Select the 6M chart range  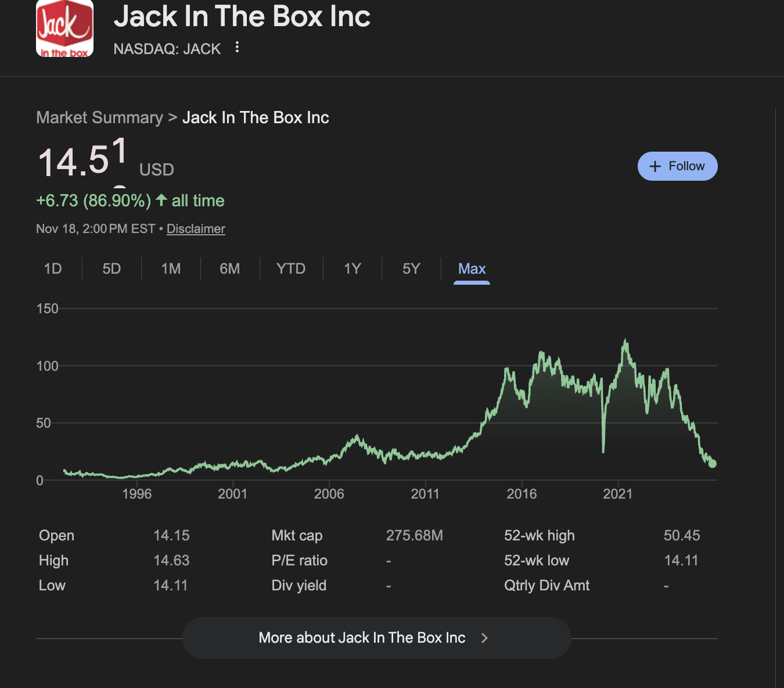click(230, 268)
